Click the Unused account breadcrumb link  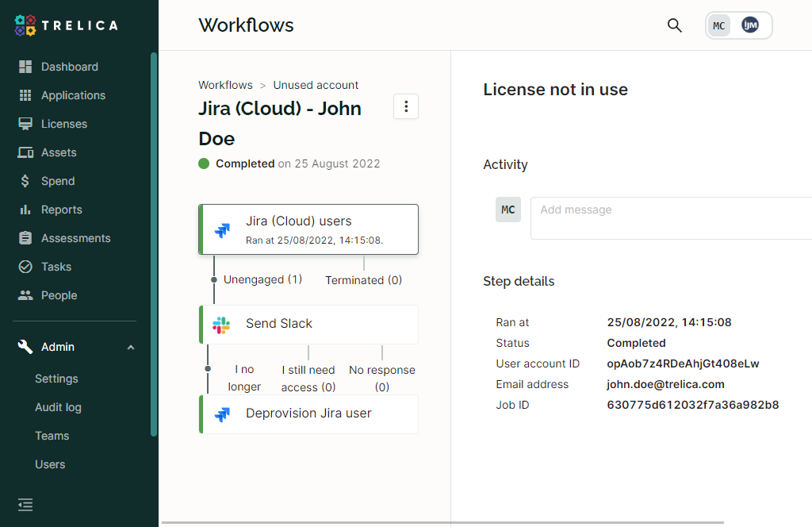[316, 85]
